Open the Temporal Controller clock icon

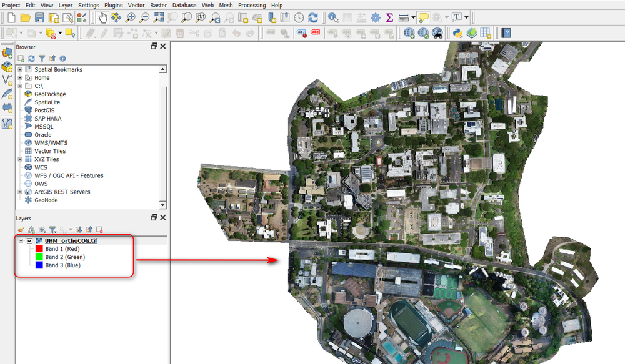click(x=299, y=18)
